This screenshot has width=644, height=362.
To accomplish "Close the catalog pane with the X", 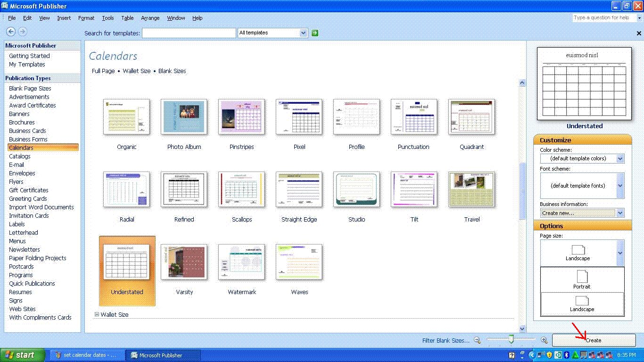I will [639, 33].
